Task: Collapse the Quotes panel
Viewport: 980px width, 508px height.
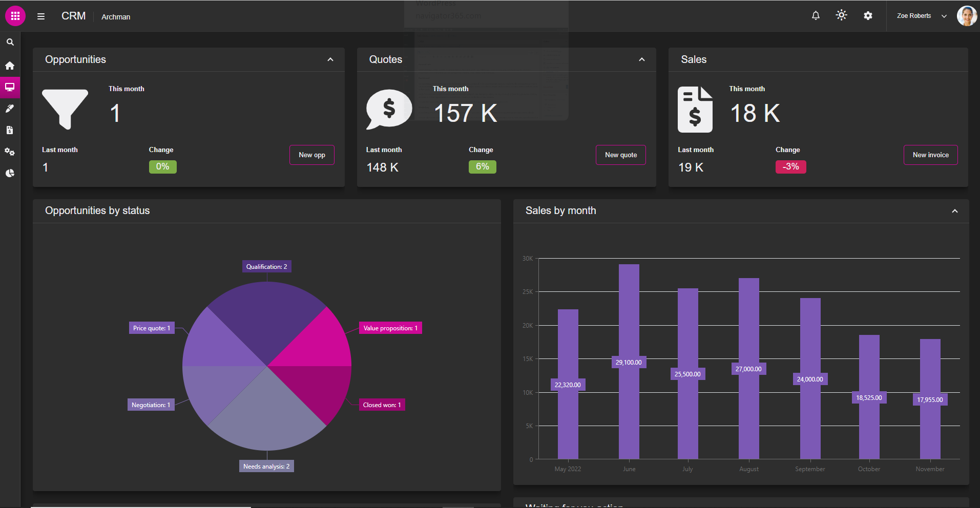Action: click(642, 59)
